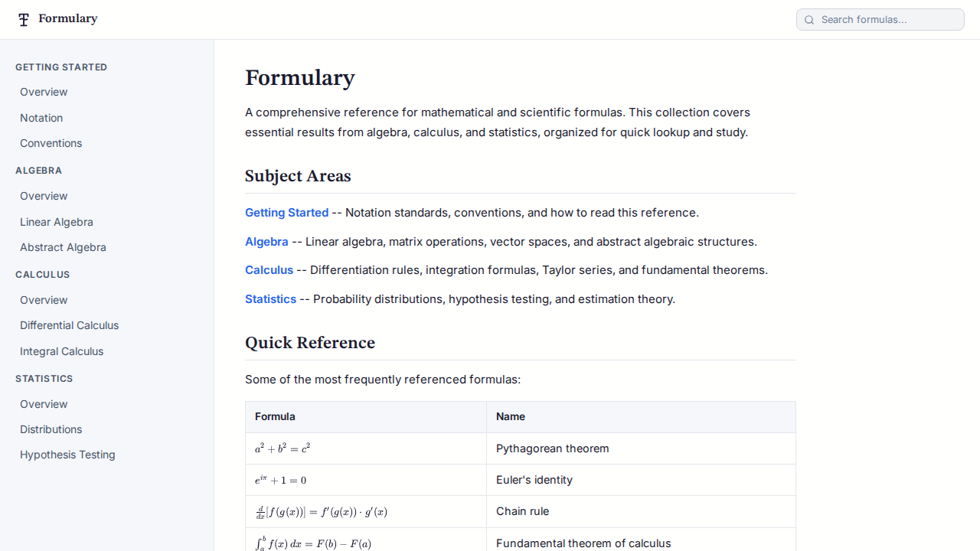Click the Formulary logo icon
This screenshot has height=551, width=980.
23,19
